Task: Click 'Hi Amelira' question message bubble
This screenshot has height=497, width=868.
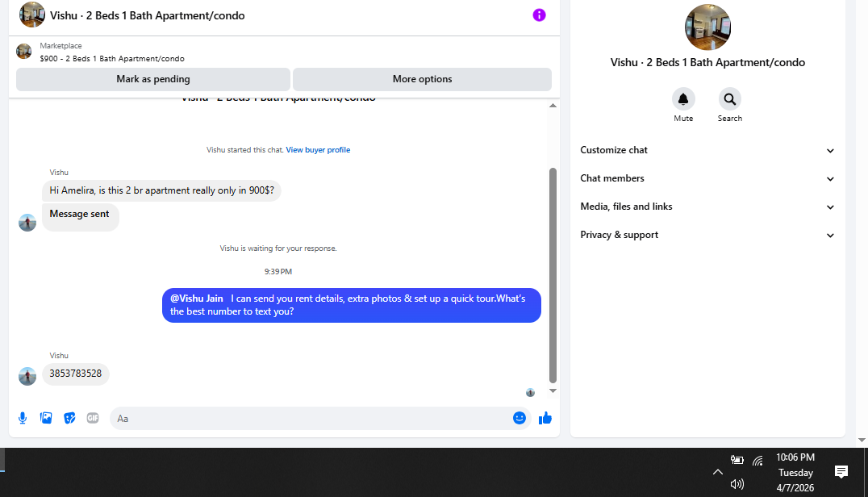Action: click(x=161, y=190)
